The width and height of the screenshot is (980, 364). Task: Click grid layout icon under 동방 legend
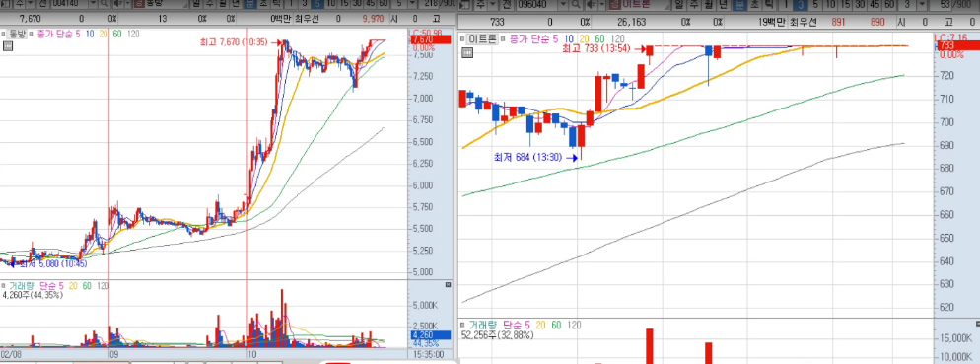click(x=8, y=46)
